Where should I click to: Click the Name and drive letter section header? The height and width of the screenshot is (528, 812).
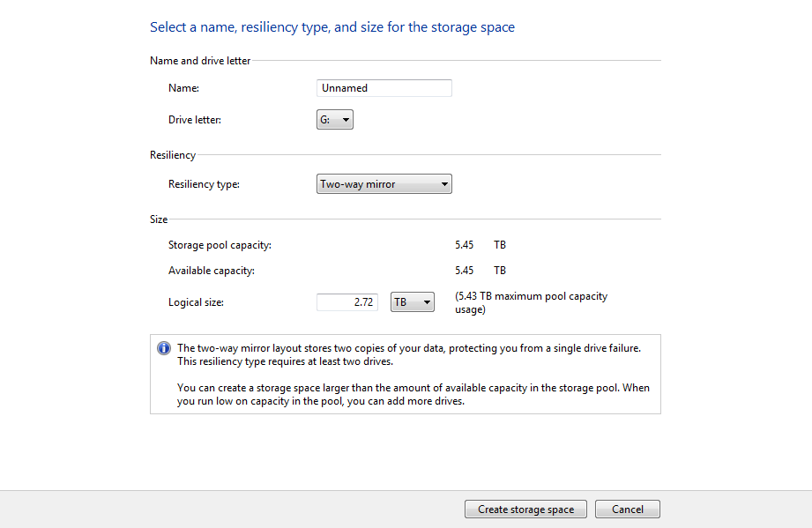200,61
